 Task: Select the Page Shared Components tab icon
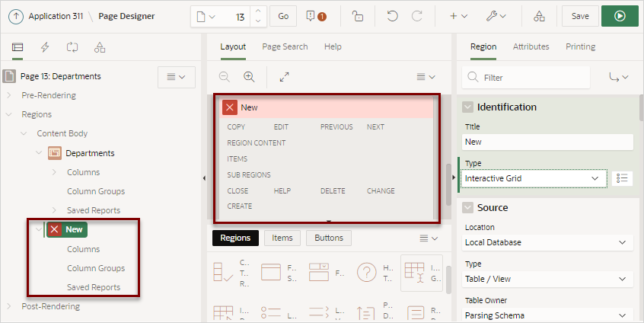(x=100, y=47)
